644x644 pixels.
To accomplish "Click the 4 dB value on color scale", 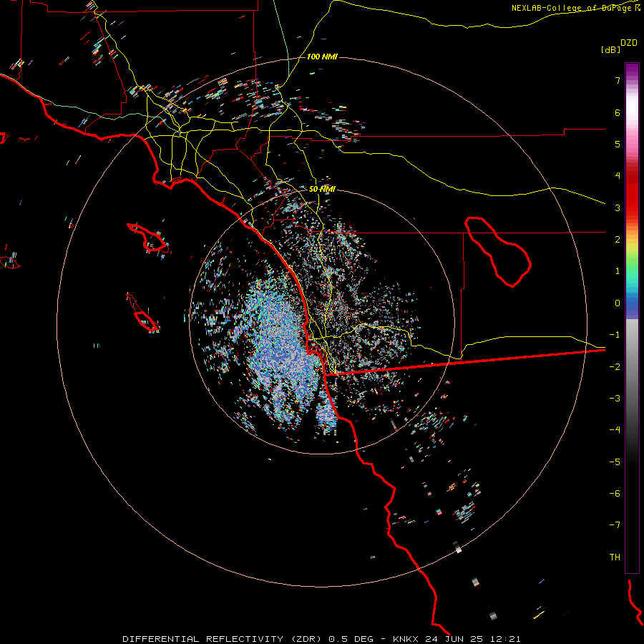I will [618, 176].
